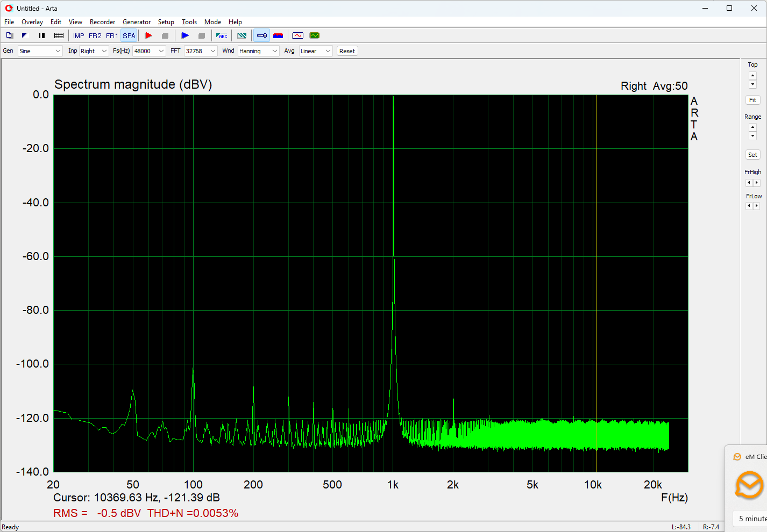Click FrHigh left arrow
767x532 pixels.
tap(749, 183)
